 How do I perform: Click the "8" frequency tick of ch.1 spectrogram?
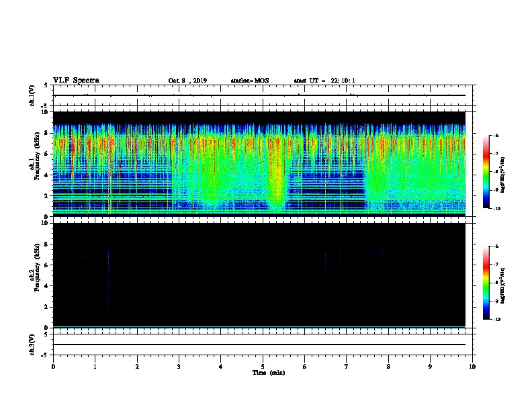[46, 133]
